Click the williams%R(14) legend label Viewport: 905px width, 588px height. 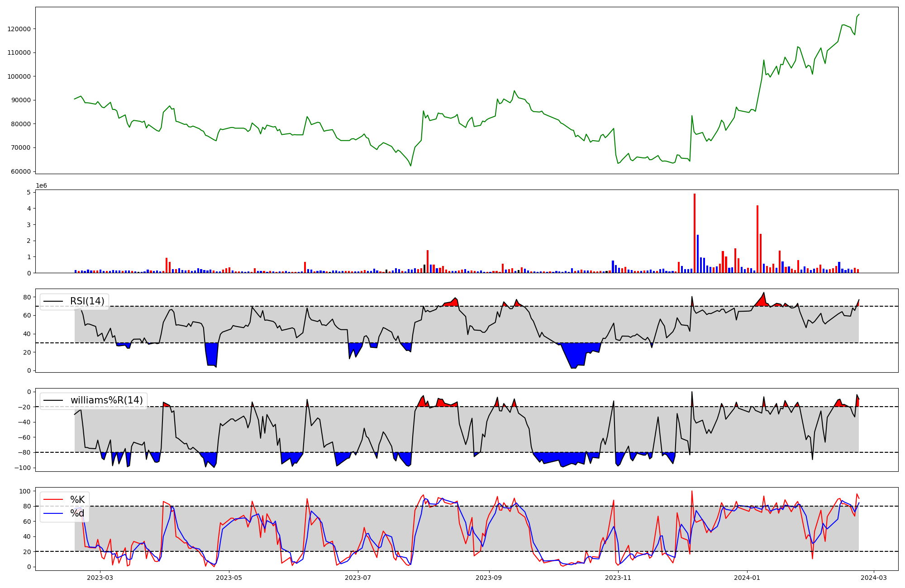point(106,400)
